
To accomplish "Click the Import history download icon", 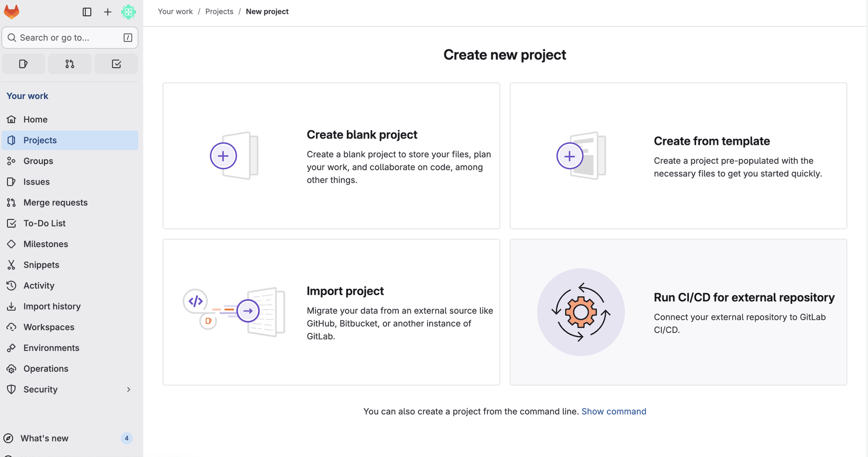I will pos(11,306).
